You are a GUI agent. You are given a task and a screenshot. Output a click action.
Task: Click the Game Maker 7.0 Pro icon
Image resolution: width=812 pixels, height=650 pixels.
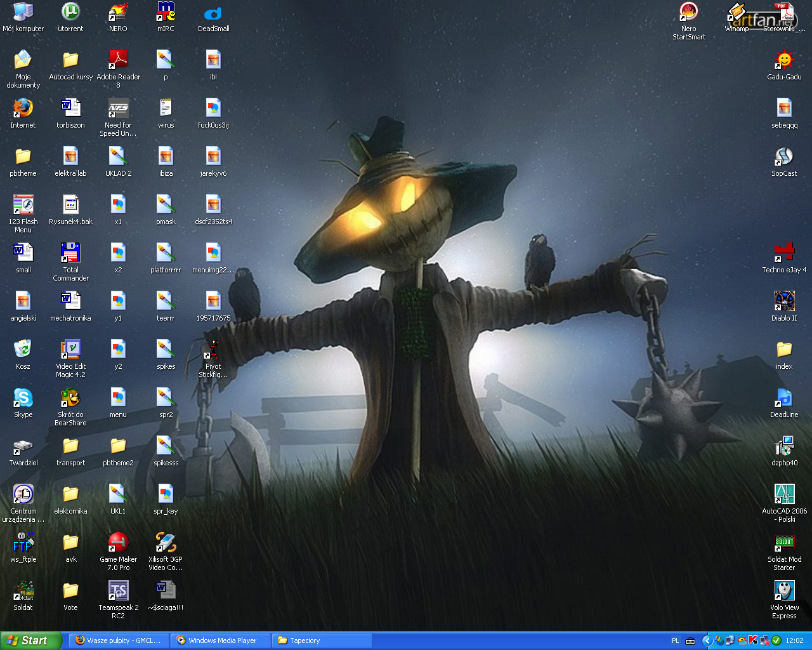click(118, 543)
